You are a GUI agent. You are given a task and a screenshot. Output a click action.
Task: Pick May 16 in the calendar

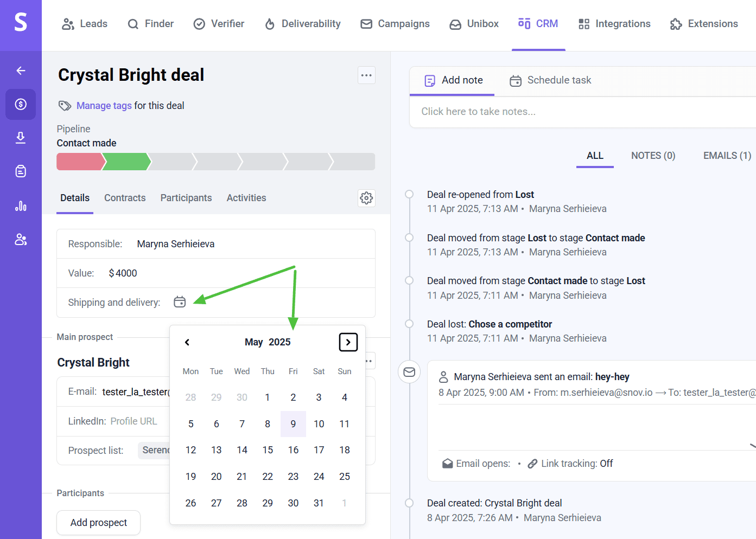click(x=293, y=450)
